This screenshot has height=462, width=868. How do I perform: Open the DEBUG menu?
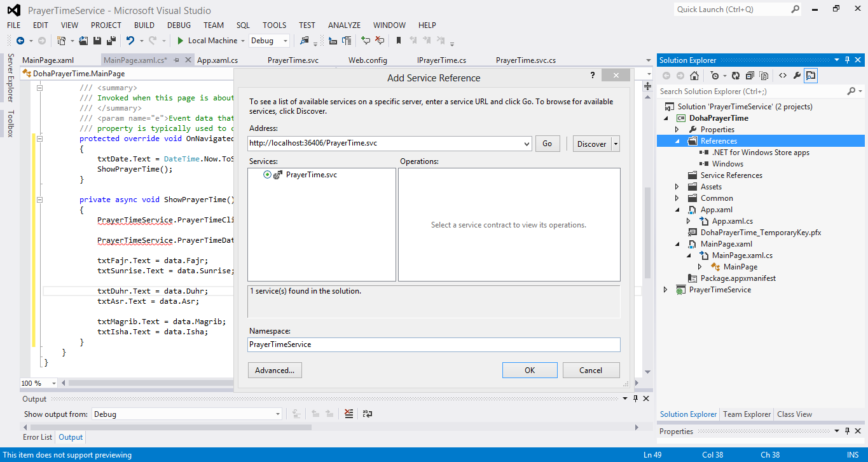(179, 25)
